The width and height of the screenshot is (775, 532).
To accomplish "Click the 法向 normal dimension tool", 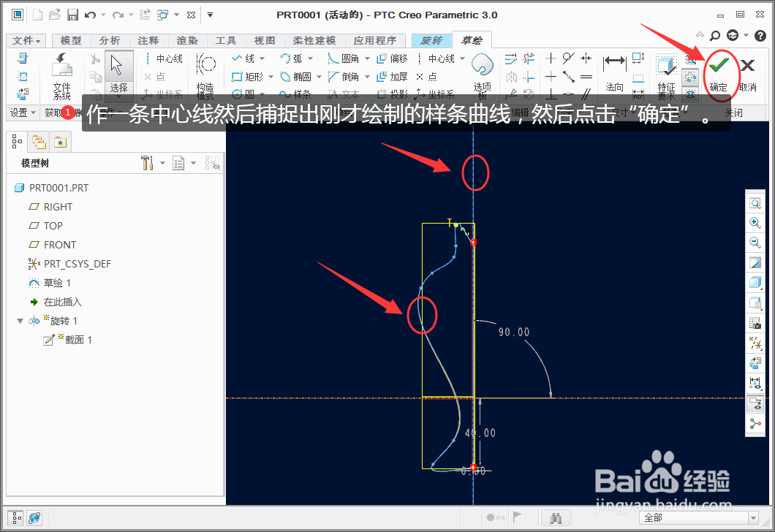I will coord(614,74).
